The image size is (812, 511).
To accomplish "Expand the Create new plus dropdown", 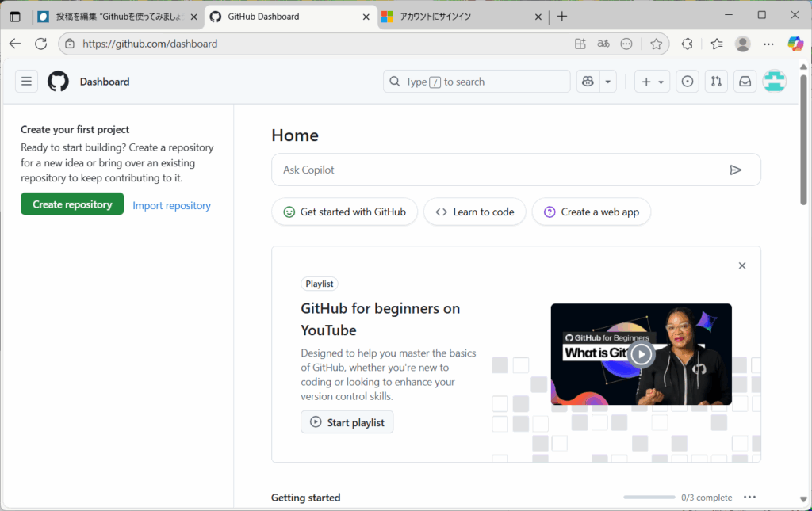I will (653, 82).
